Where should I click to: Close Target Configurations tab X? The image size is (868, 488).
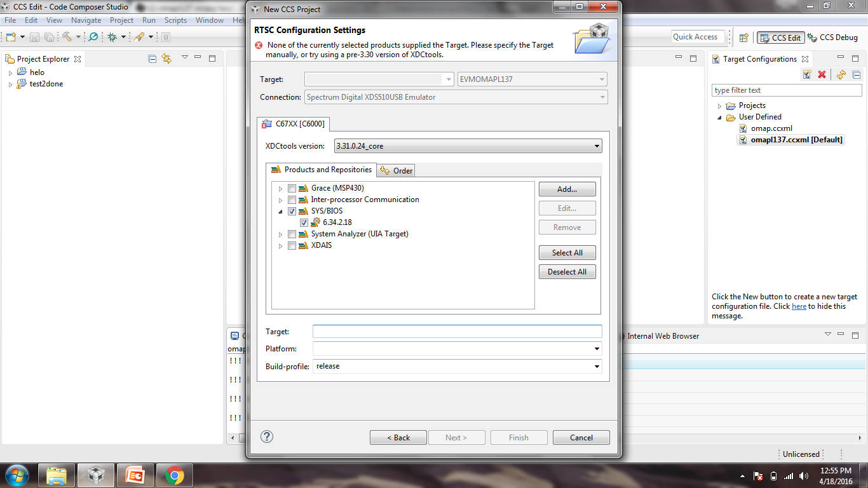(x=806, y=59)
